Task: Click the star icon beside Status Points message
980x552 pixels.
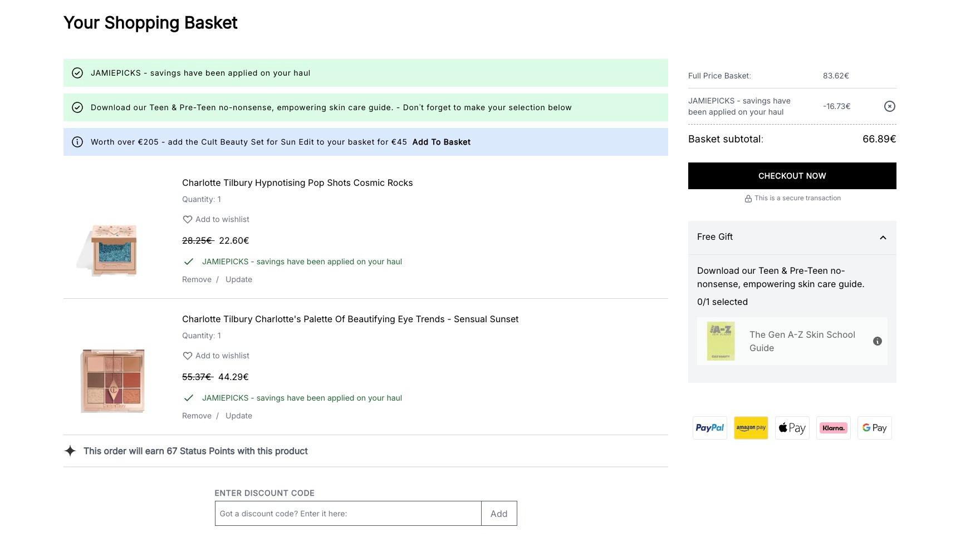Action: click(x=70, y=451)
